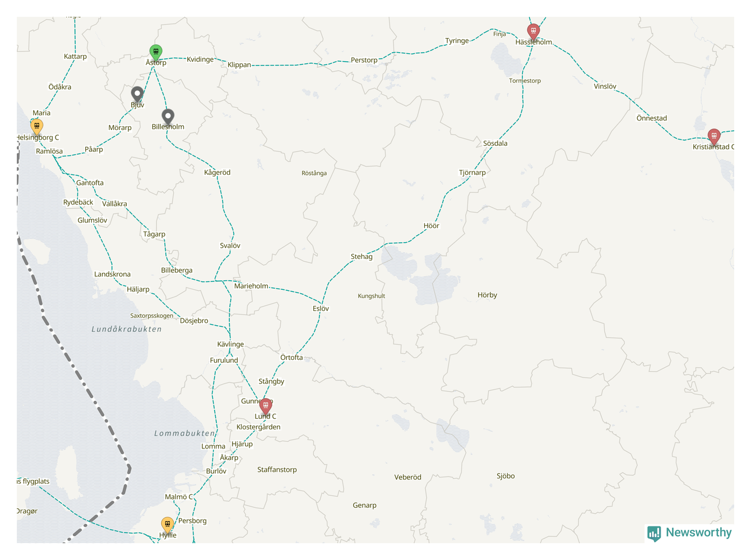The image size is (751, 560).
Task: Click the Burlöv place label
Action: click(216, 471)
